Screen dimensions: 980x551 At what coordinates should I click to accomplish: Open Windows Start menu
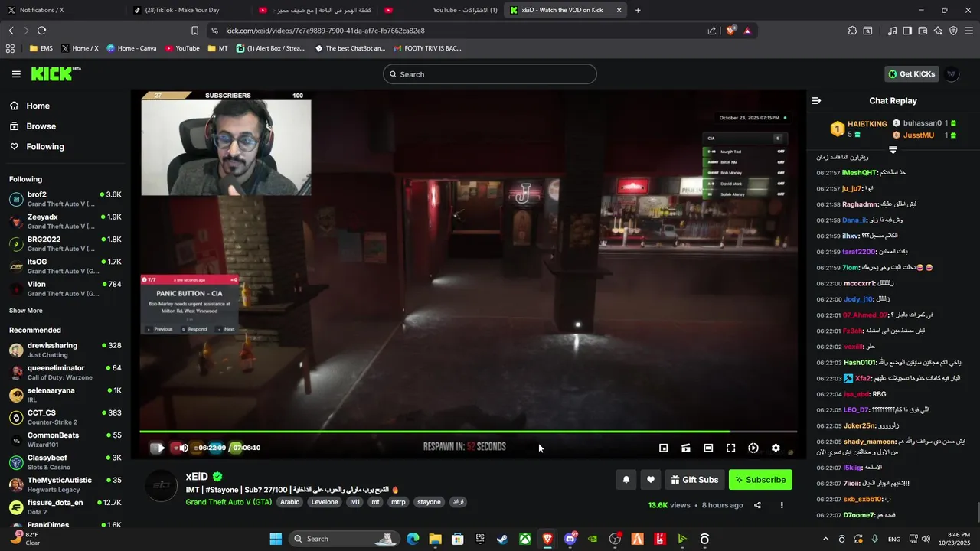coord(276,539)
